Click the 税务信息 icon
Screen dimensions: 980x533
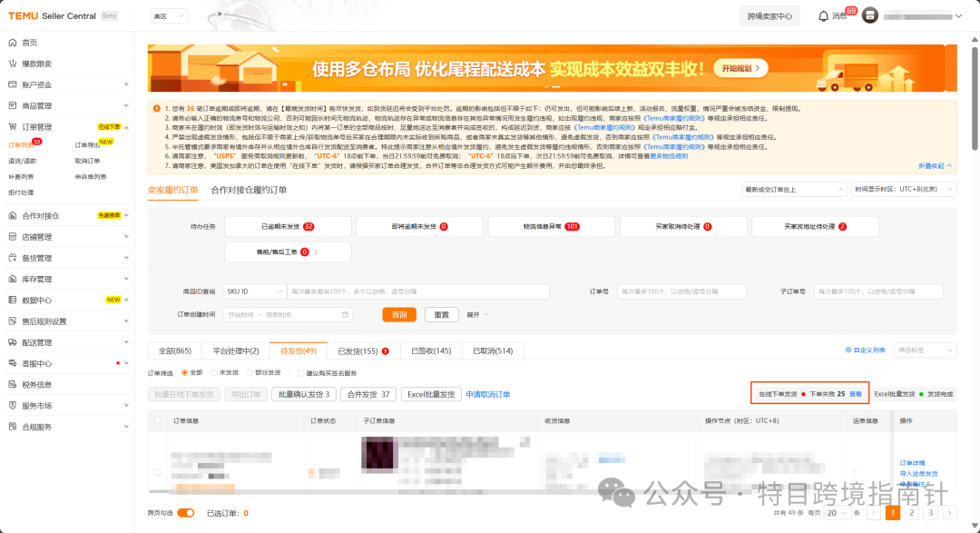point(13,384)
